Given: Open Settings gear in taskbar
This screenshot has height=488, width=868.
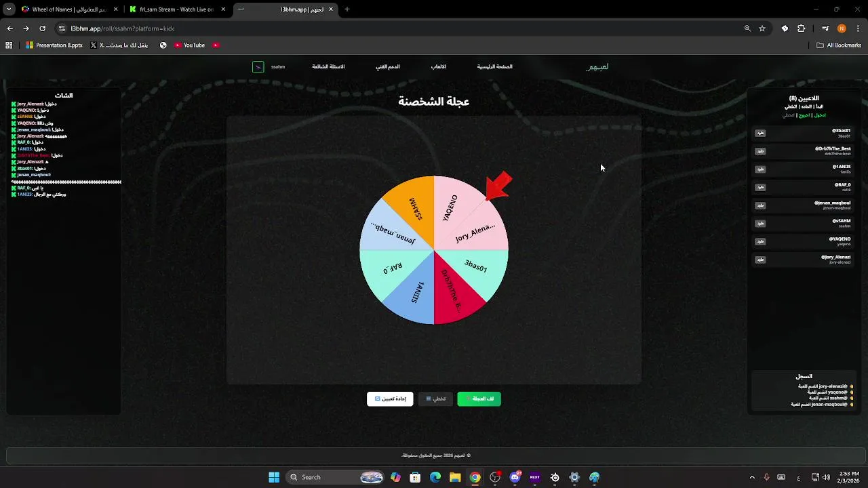Looking at the screenshot, I should coord(574,477).
